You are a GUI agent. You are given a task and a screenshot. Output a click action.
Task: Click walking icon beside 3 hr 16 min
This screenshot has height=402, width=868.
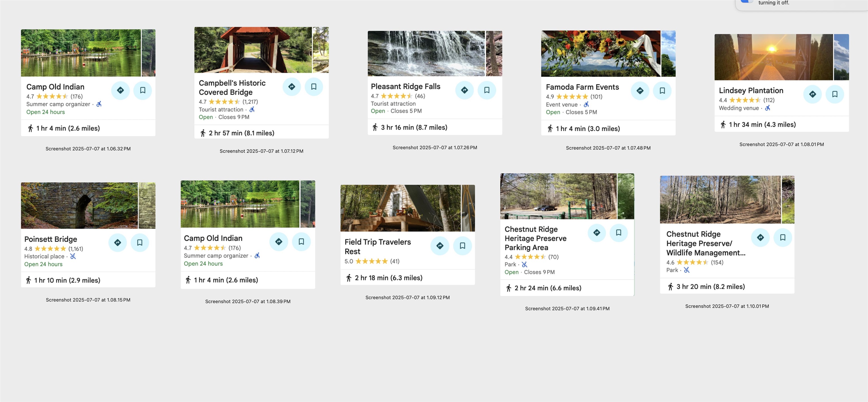coord(375,128)
